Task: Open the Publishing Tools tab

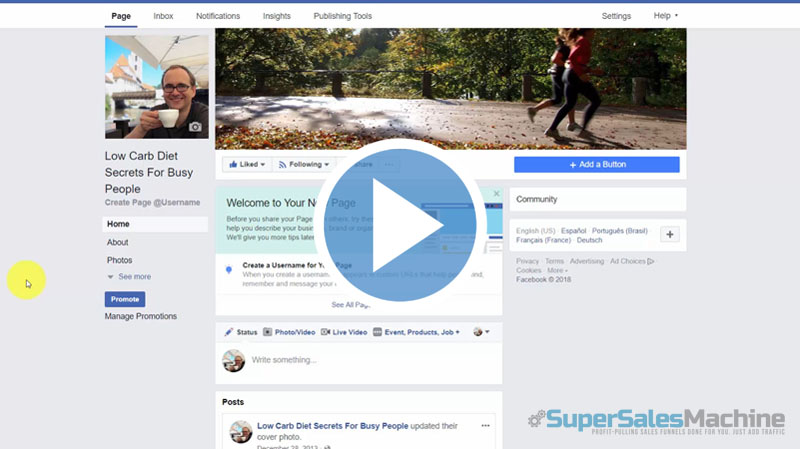Action: pos(342,16)
